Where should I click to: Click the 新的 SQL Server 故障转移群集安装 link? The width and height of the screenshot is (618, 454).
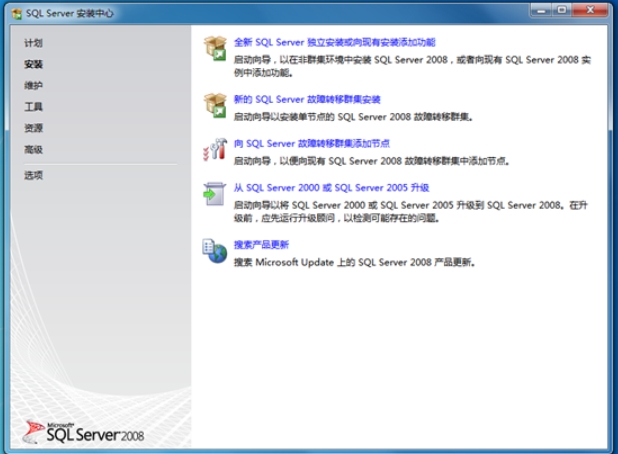tap(307, 99)
